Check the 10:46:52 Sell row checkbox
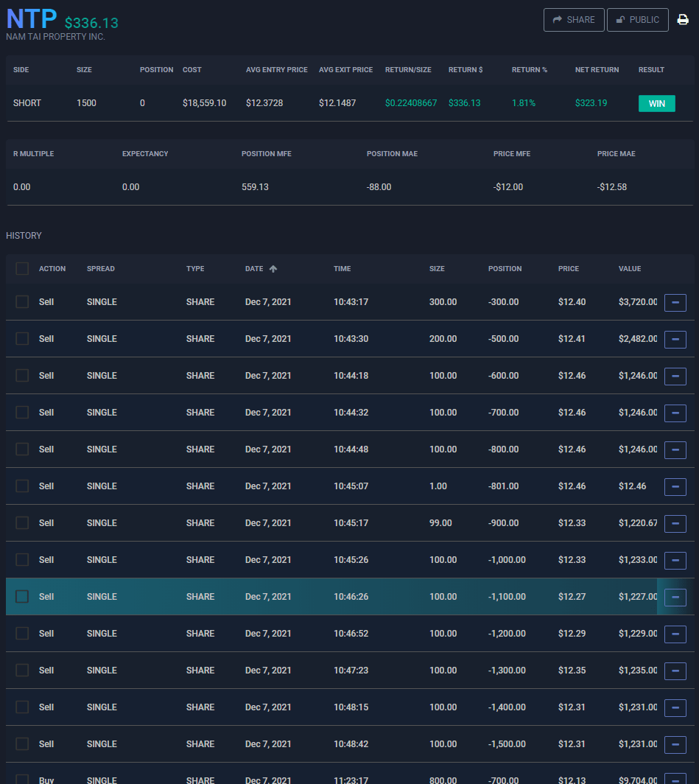 [x=22, y=633]
